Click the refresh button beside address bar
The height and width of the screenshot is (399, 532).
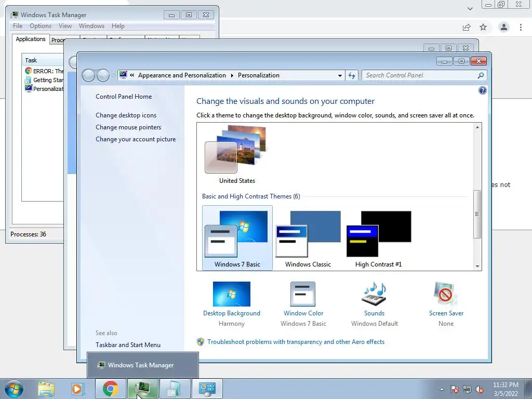tap(352, 75)
